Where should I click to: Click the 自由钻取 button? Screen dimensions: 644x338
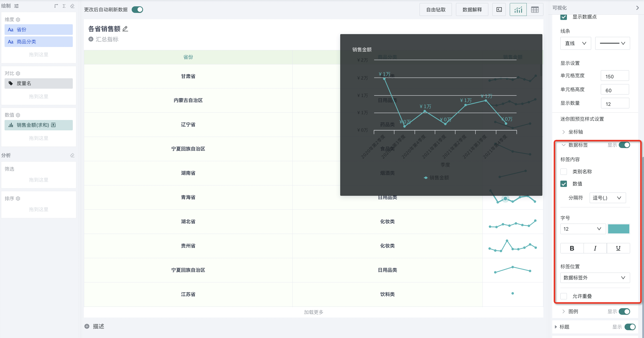436,10
